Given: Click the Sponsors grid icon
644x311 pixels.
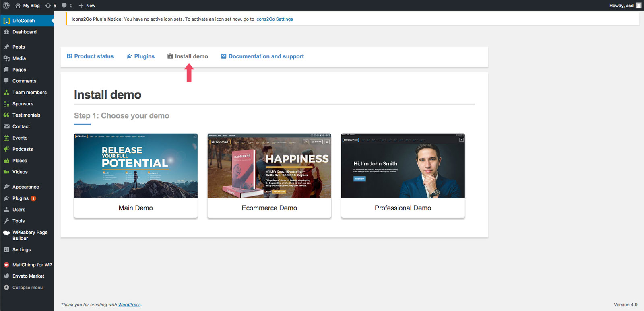Looking at the screenshot, I should [6, 104].
